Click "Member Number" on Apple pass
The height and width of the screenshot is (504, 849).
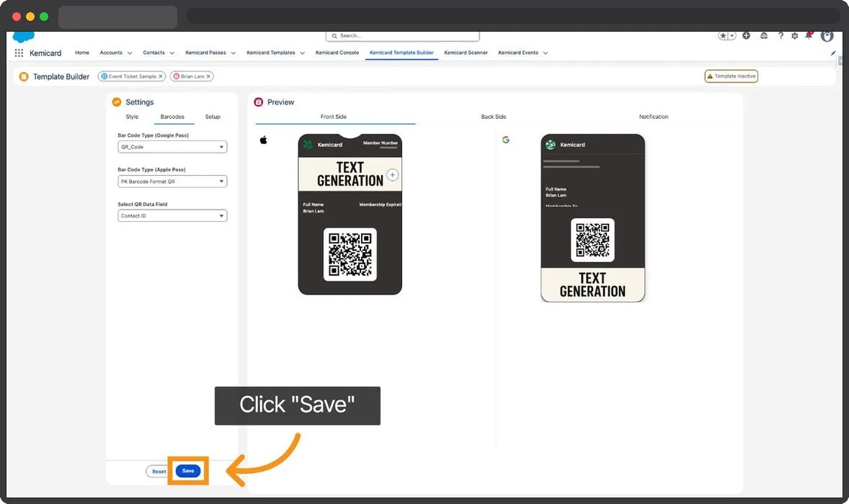coord(380,143)
